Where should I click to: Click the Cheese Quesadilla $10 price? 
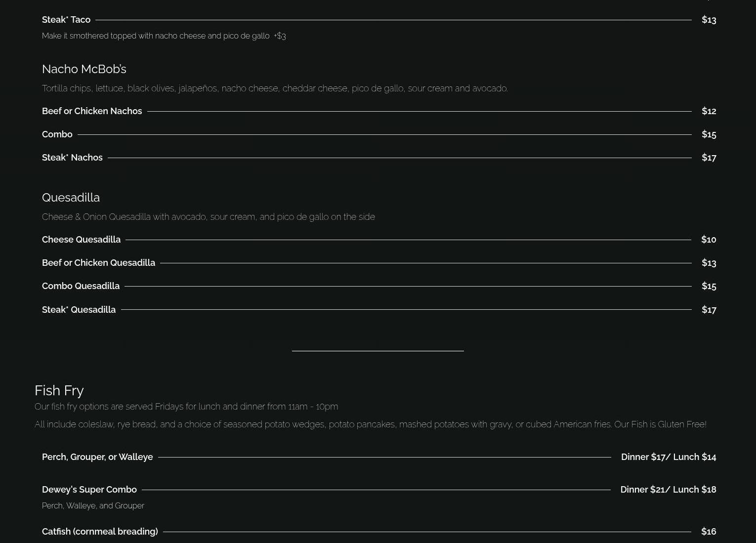tap(709, 240)
